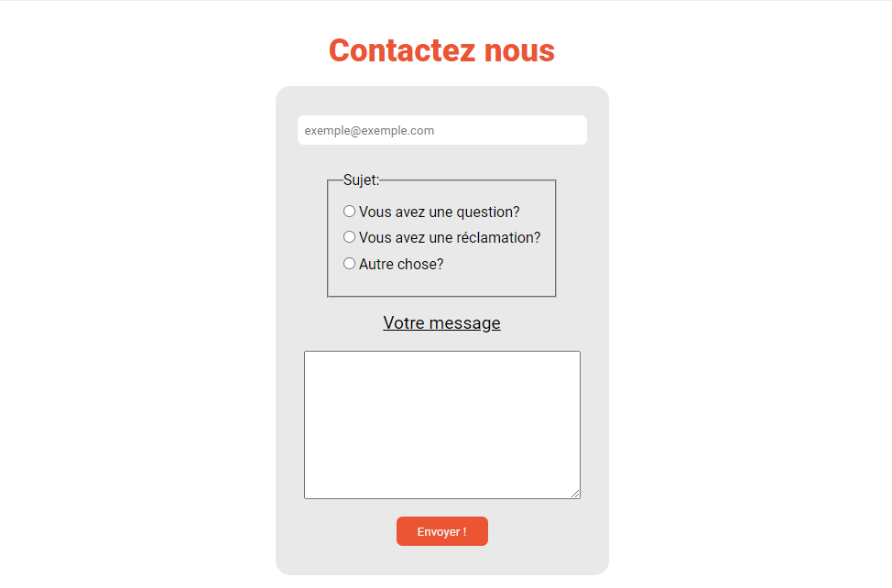Image resolution: width=892 pixels, height=588 pixels.
Task: Click the "Contactez nous" page heading
Action: tap(441, 50)
